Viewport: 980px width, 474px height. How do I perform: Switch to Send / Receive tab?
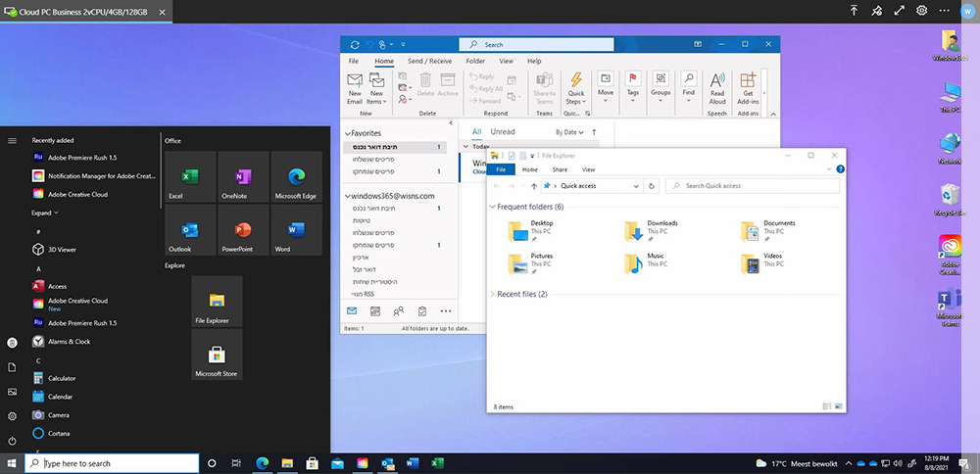click(430, 61)
